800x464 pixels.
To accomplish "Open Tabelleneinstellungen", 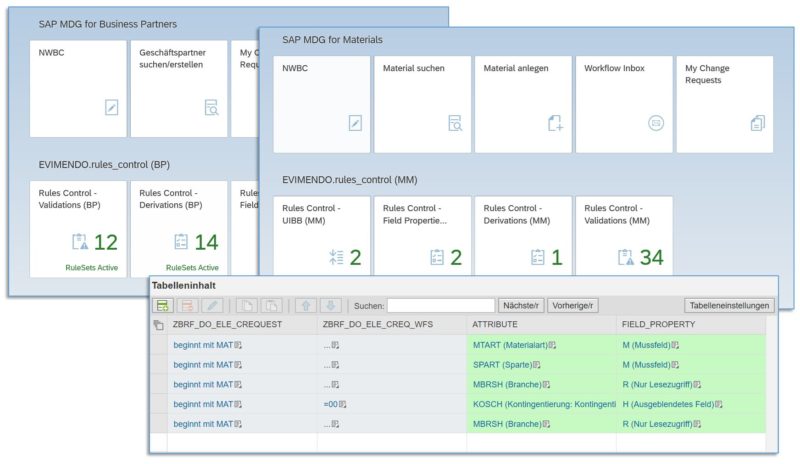I will point(729,306).
